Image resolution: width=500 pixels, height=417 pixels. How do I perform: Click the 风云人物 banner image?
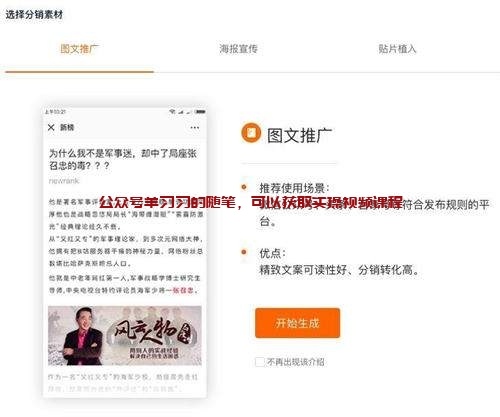pos(125,336)
